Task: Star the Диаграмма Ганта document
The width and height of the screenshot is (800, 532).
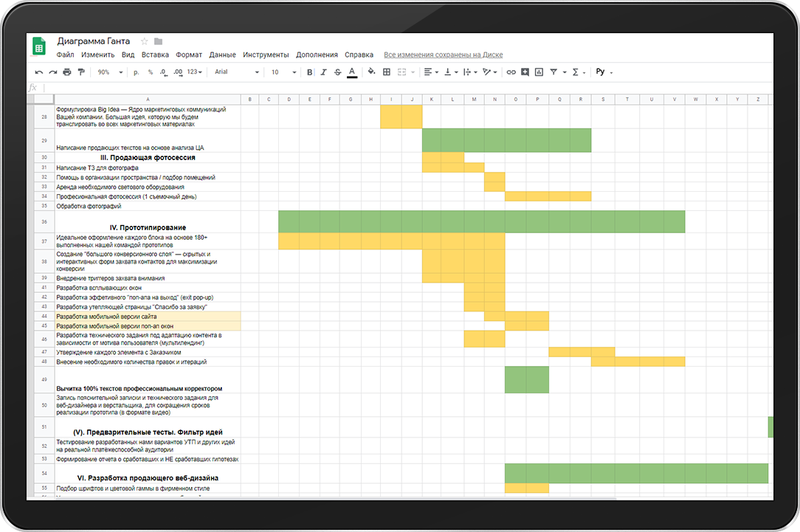Action: [145, 41]
